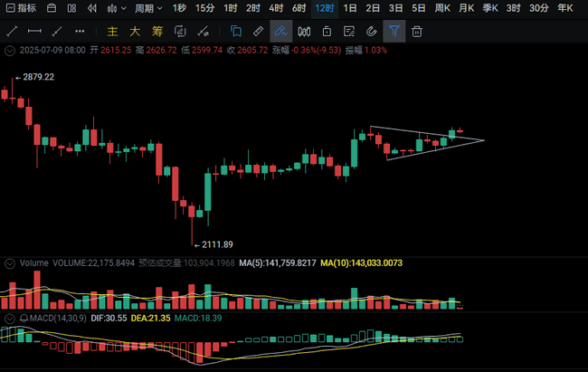Select the horizontal segment line tool
Image resolution: width=588 pixels, height=372 pixels.
click(34, 31)
